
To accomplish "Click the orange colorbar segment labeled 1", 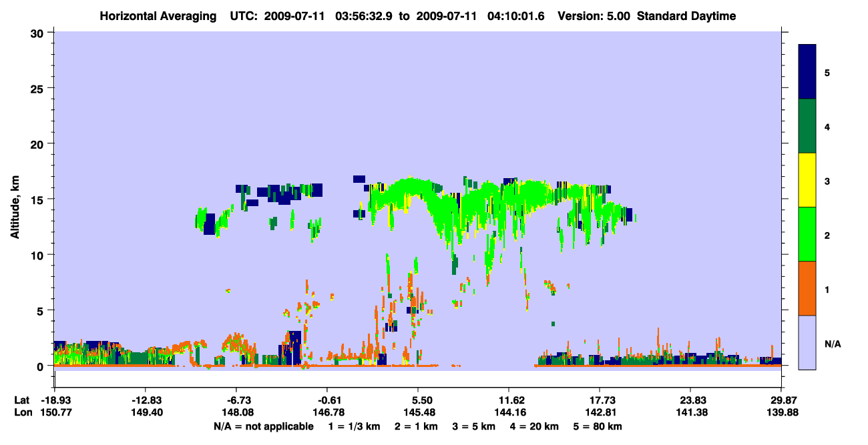I will tap(807, 288).
